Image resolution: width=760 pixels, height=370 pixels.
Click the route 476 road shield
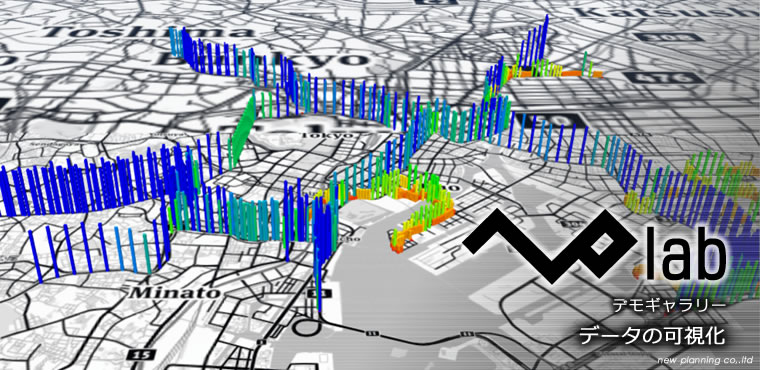tap(663, 78)
